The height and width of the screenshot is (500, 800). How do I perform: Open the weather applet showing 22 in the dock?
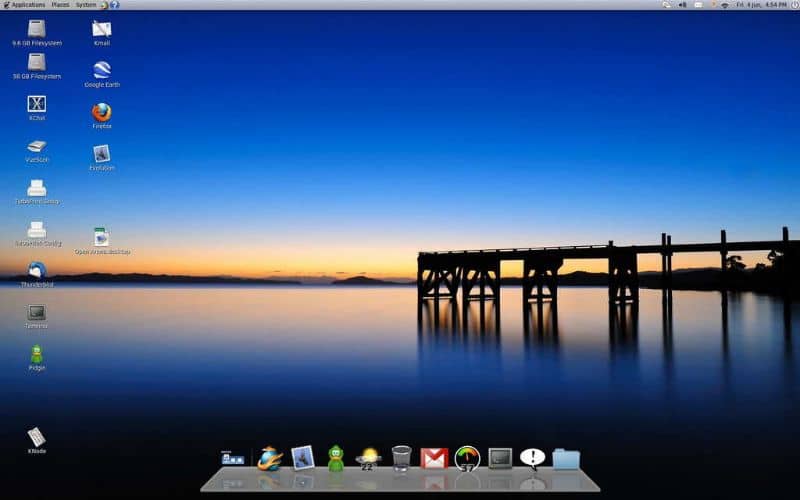click(x=368, y=458)
